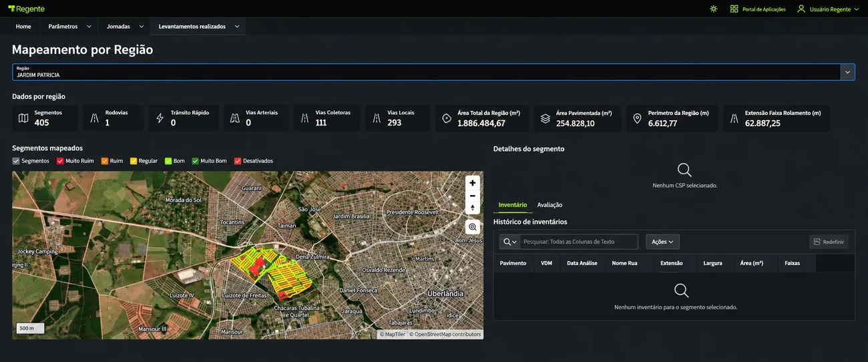Image resolution: width=868 pixels, height=362 pixels.
Task: Toggle the Desativados checkbox
Action: [238, 161]
